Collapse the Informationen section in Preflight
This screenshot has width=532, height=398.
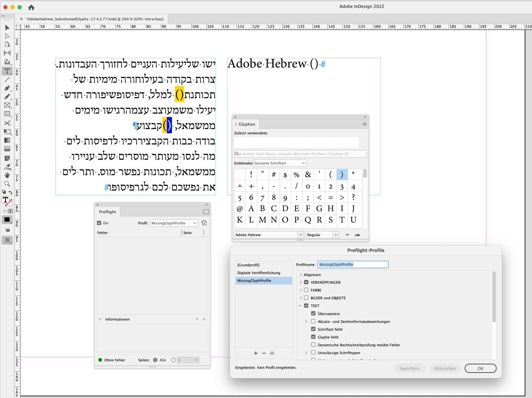tap(100, 319)
